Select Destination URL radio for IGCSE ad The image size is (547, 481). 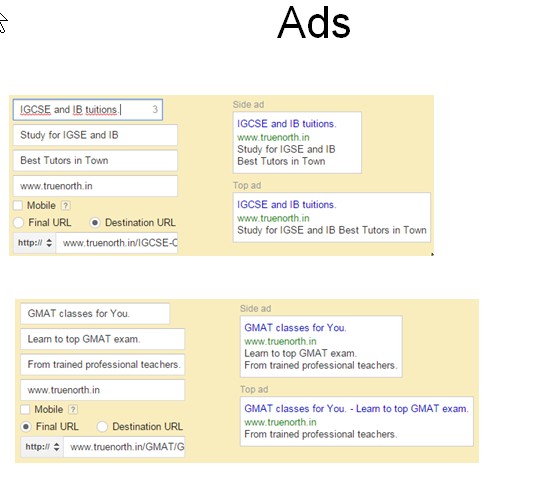coord(95,223)
